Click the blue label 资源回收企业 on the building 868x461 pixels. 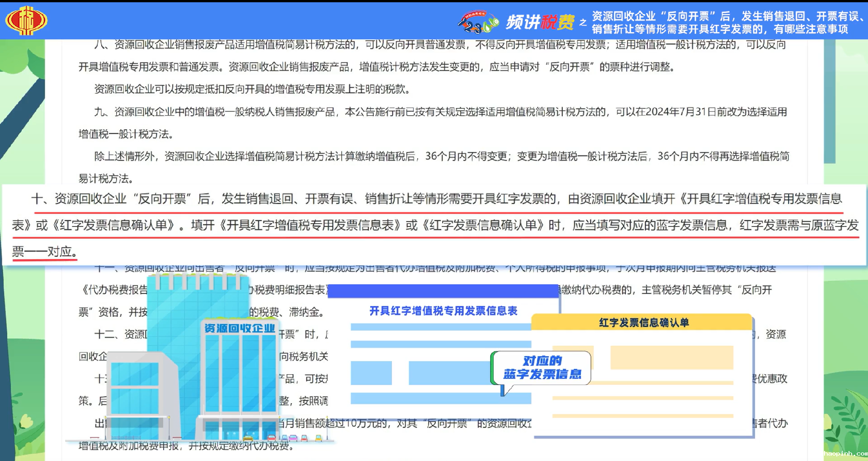pos(240,328)
